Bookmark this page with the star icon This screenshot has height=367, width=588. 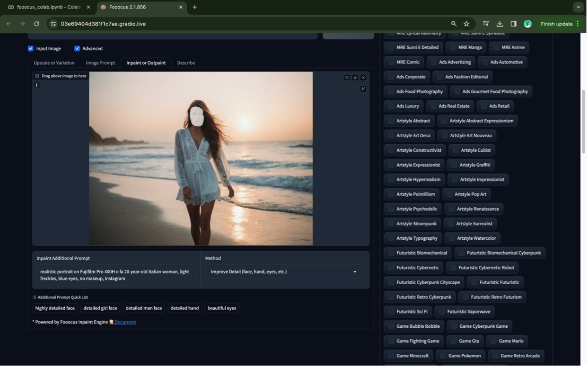(466, 24)
